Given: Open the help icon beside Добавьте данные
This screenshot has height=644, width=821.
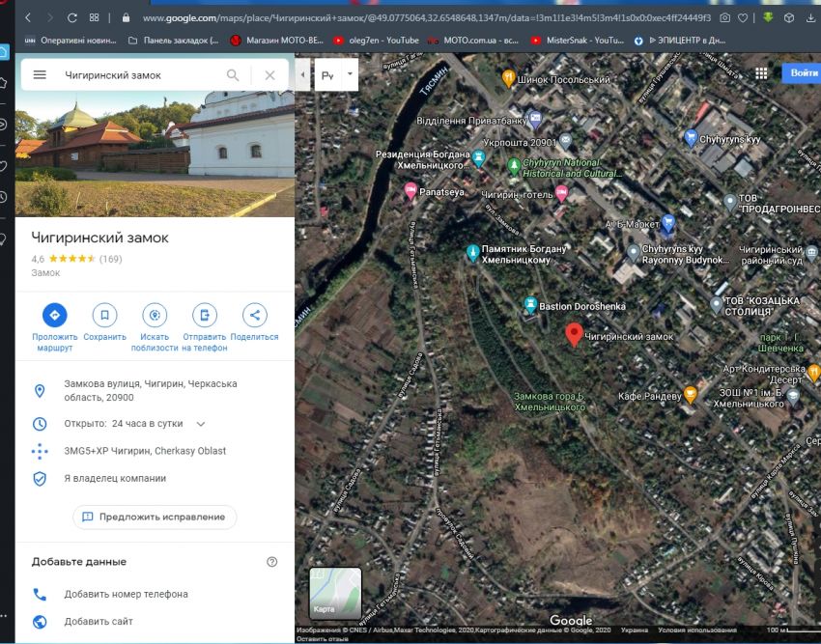Looking at the screenshot, I should (271, 562).
